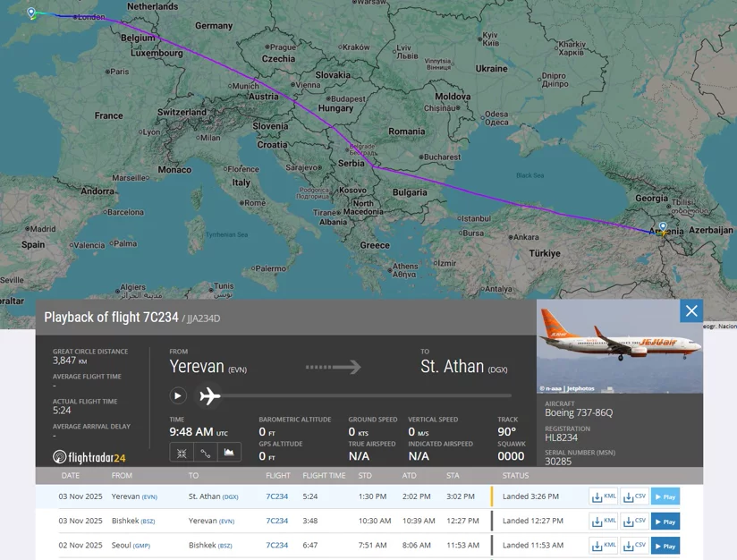Download CSV for the Yerevan–St. Athan flight
This screenshot has height=560, width=737.
pos(634,496)
